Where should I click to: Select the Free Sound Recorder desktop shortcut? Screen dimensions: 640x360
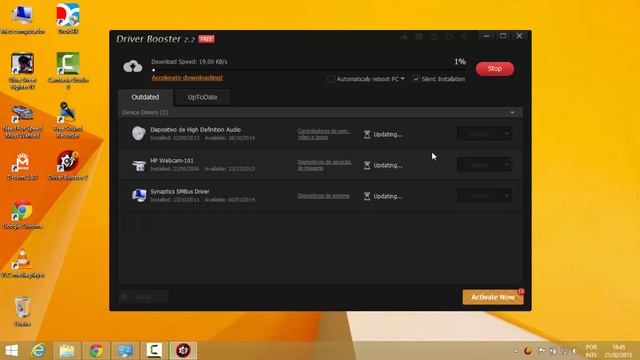[x=68, y=120]
